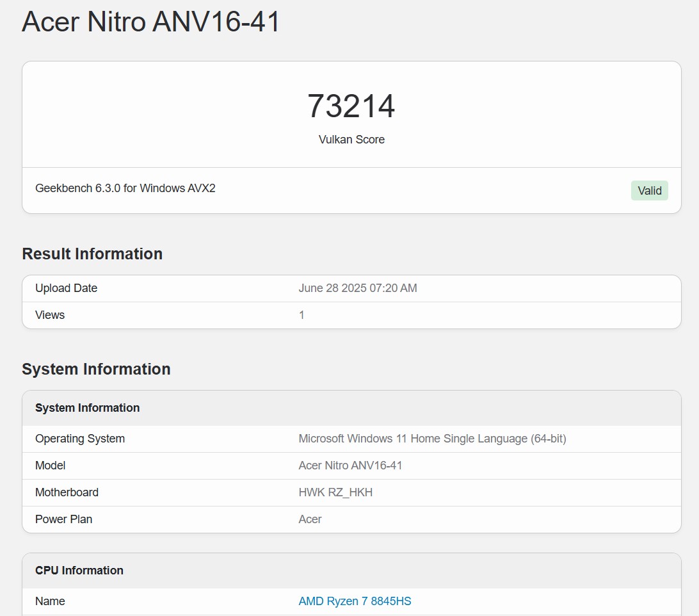Click the Model row label
This screenshot has height=616, width=699.
point(51,466)
